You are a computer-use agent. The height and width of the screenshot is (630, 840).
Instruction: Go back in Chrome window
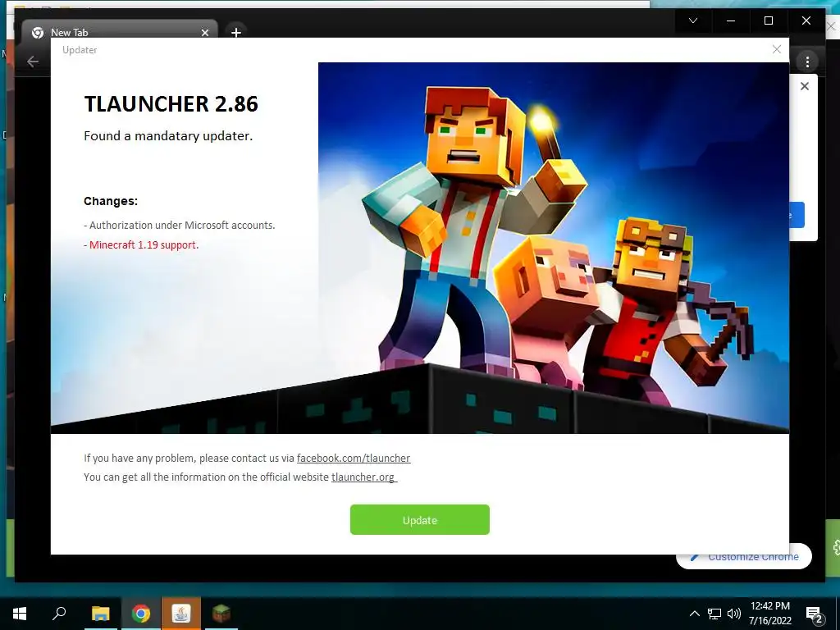click(33, 62)
